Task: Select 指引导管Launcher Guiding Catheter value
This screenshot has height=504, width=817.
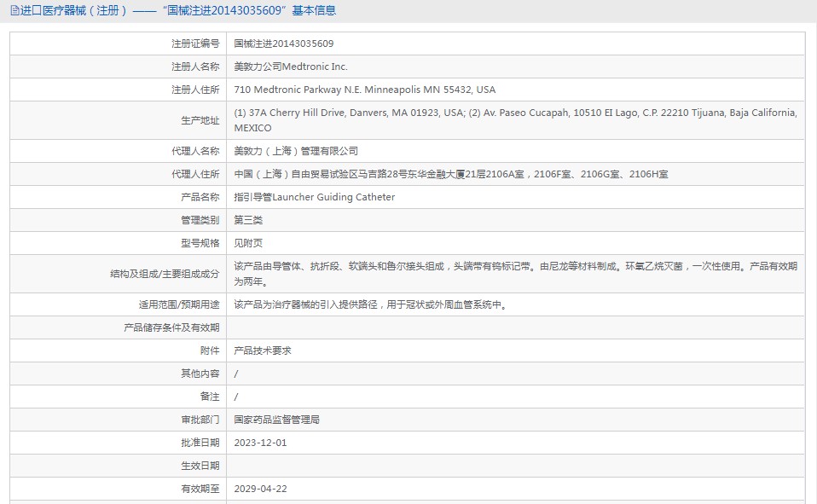Action: [314, 197]
